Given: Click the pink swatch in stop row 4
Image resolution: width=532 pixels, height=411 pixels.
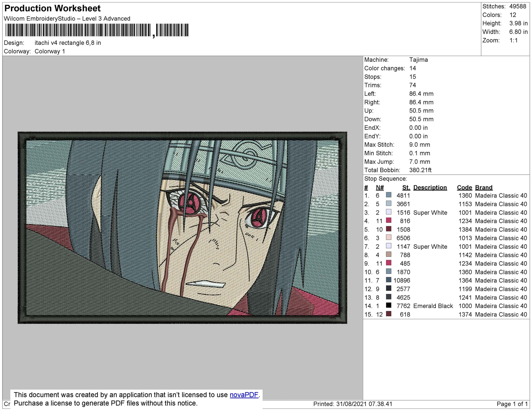Looking at the screenshot, I should click(x=388, y=220).
